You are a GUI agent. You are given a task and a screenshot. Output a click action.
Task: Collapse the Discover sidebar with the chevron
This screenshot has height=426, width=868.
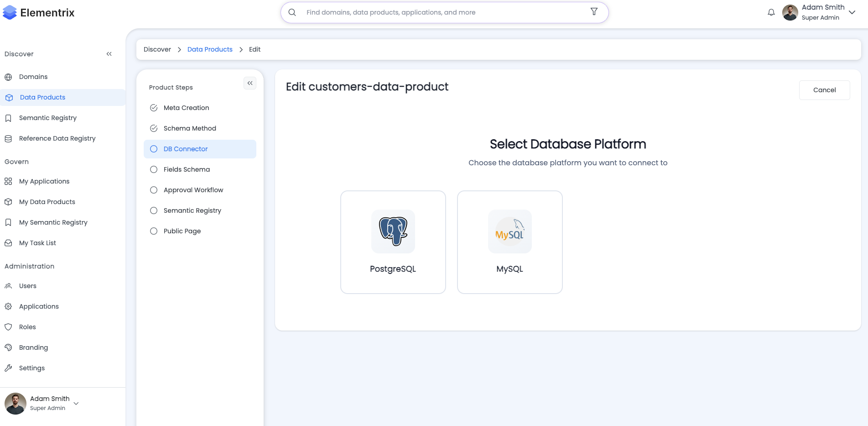pyautogui.click(x=109, y=53)
